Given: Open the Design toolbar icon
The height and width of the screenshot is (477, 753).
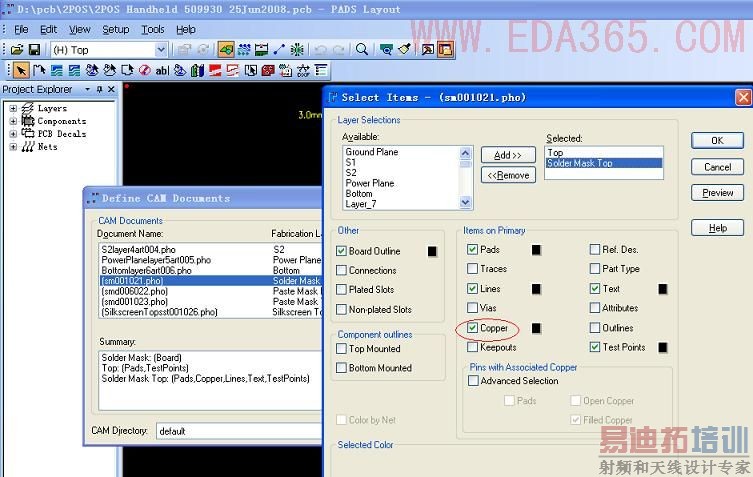Looking at the screenshot, I should pos(244,49).
